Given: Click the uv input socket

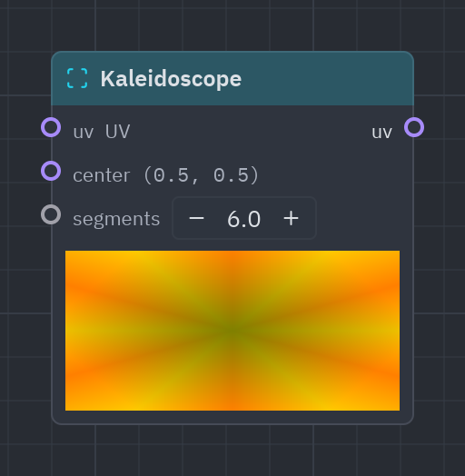Looking at the screenshot, I should click(x=51, y=127).
